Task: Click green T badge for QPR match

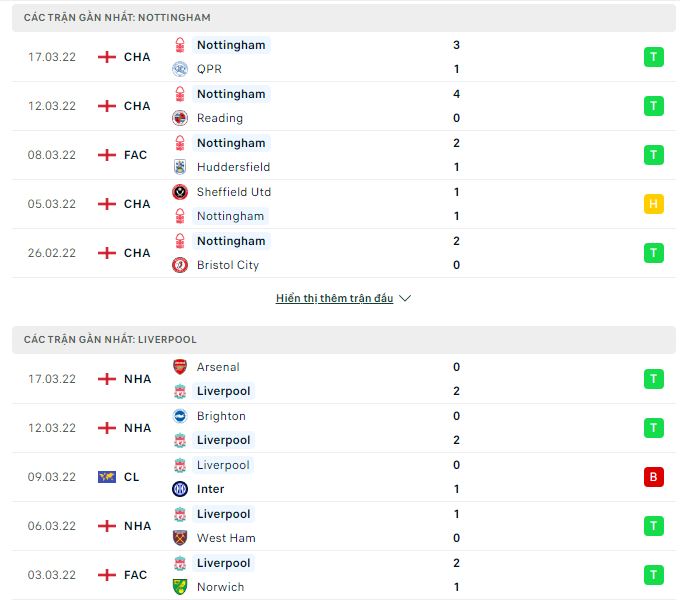Action: pyautogui.click(x=654, y=57)
